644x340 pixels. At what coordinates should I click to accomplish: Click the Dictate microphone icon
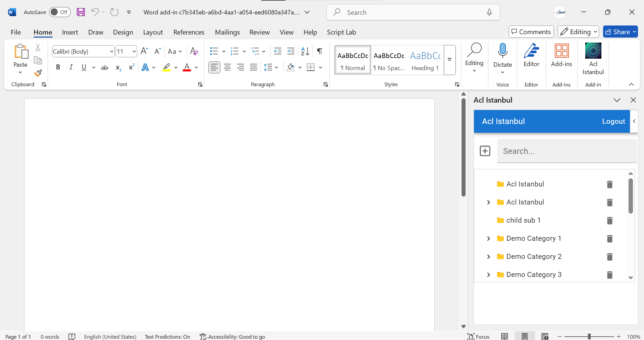pos(502,51)
